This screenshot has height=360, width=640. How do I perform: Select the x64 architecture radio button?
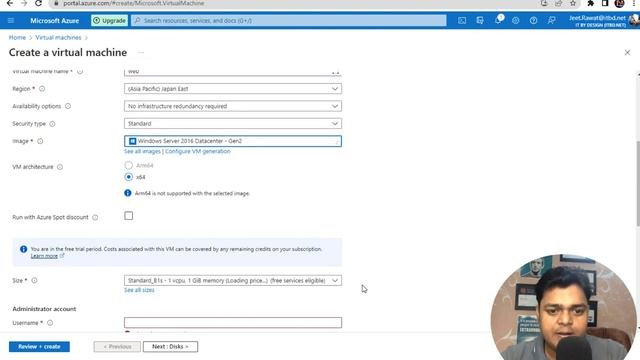click(x=129, y=177)
